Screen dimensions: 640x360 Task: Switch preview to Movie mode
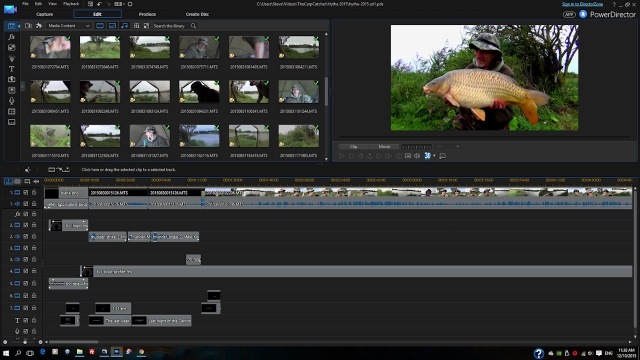[384, 147]
